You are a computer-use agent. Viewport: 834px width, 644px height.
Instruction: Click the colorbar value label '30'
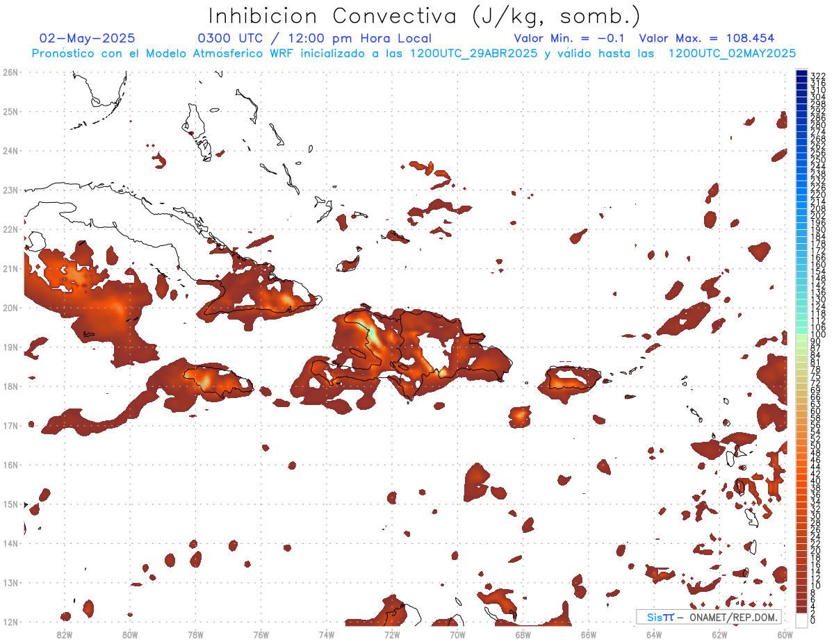point(816,515)
